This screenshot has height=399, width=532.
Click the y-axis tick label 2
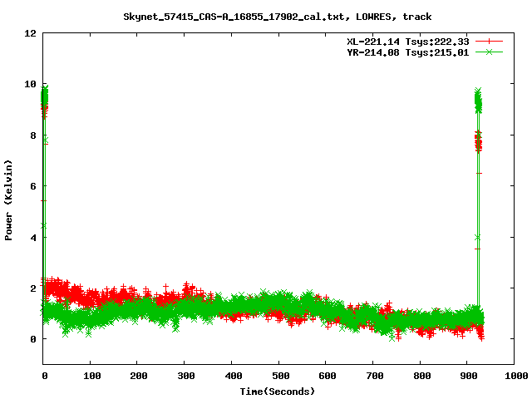(x=33, y=288)
